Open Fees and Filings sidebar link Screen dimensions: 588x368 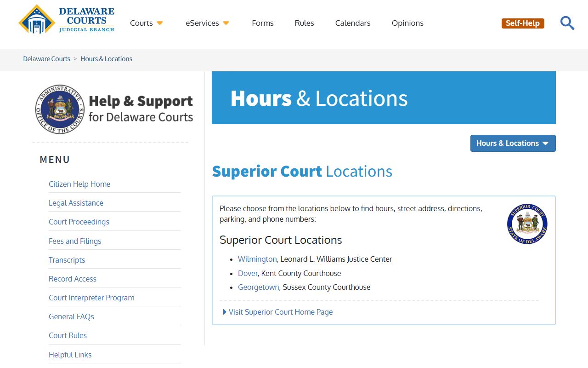tap(75, 241)
